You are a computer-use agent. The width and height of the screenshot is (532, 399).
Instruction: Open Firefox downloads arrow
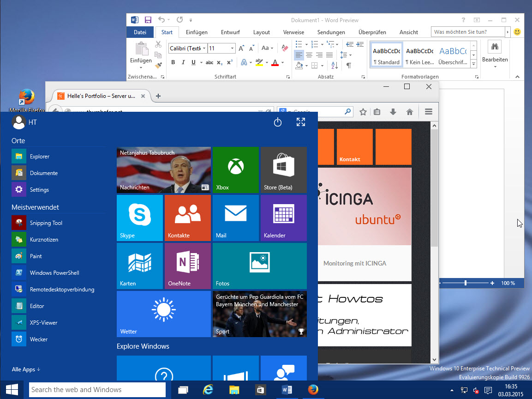393,112
